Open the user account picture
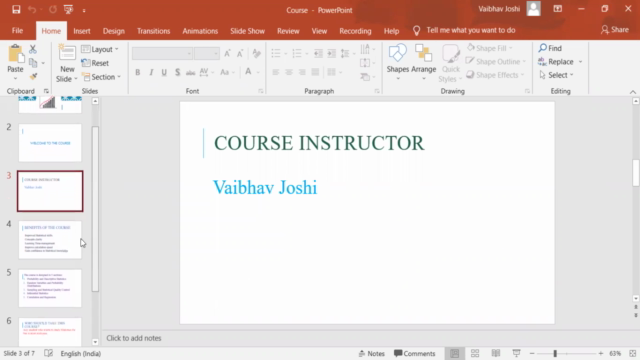 (533, 9)
